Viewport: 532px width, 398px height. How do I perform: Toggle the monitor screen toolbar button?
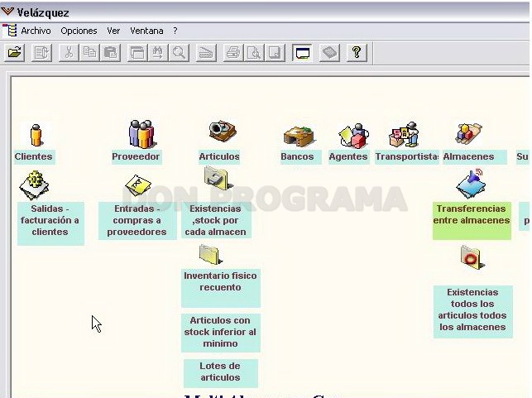coord(302,53)
